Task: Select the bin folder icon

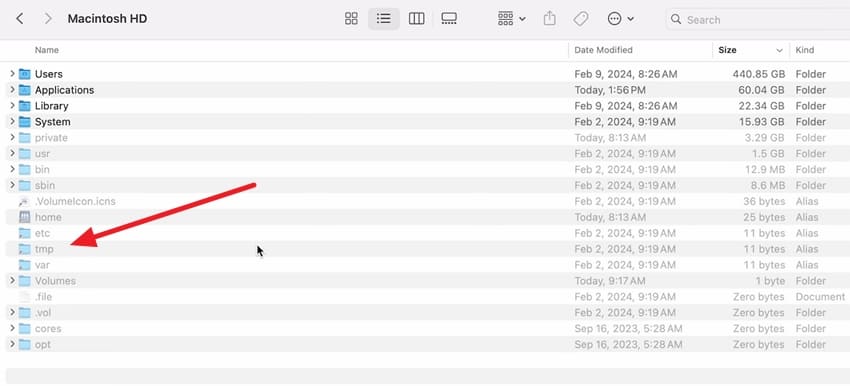Action: [24, 169]
